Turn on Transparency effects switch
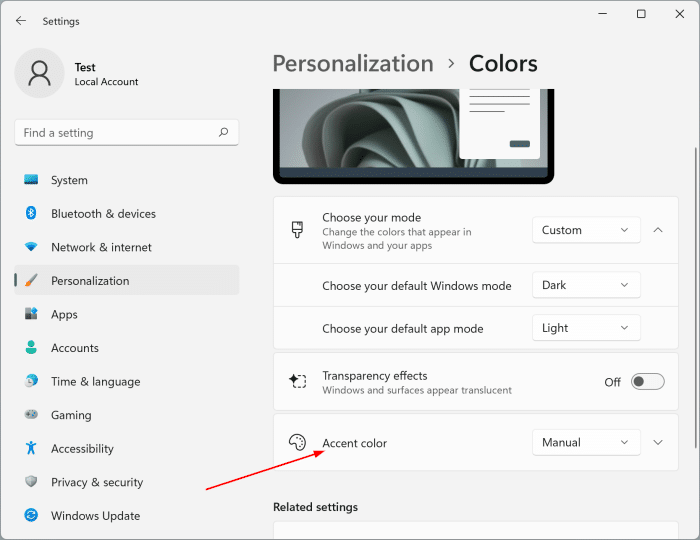This screenshot has width=700, height=540. (647, 382)
